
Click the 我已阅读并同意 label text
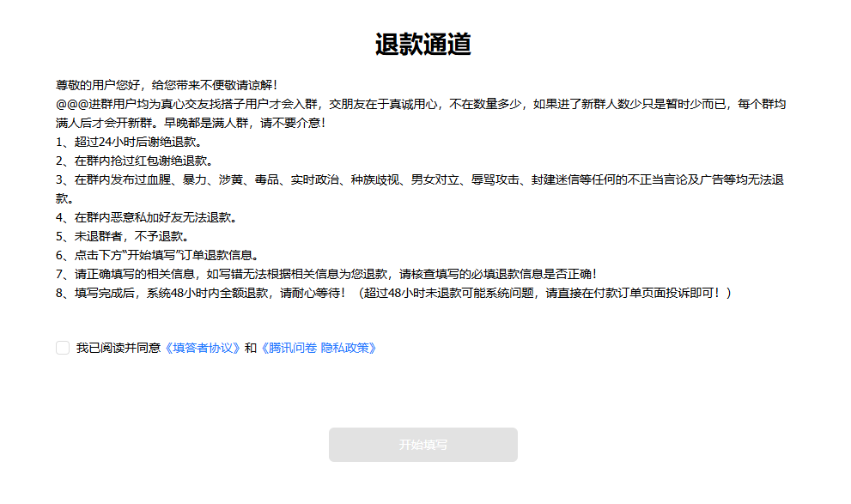tap(119, 348)
